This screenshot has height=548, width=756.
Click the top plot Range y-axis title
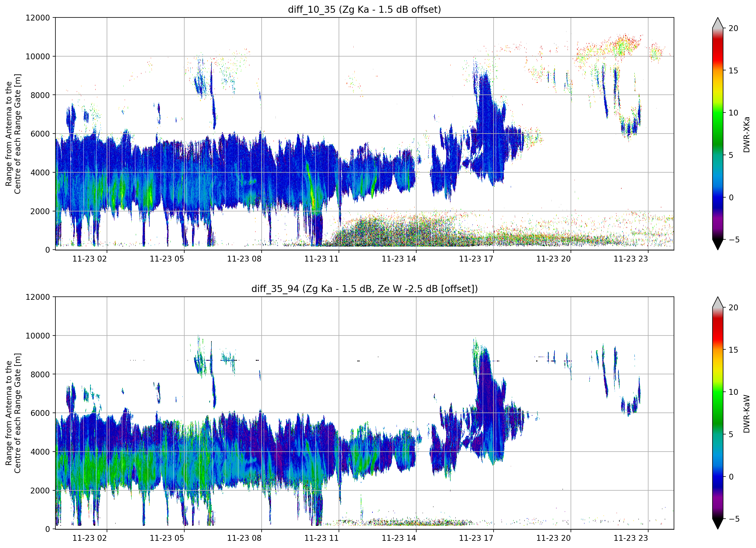coord(13,134)
